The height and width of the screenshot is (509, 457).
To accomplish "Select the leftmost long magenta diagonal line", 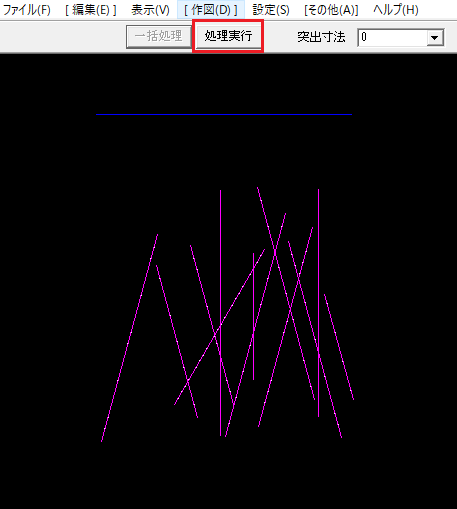I will tap(129, 338).
